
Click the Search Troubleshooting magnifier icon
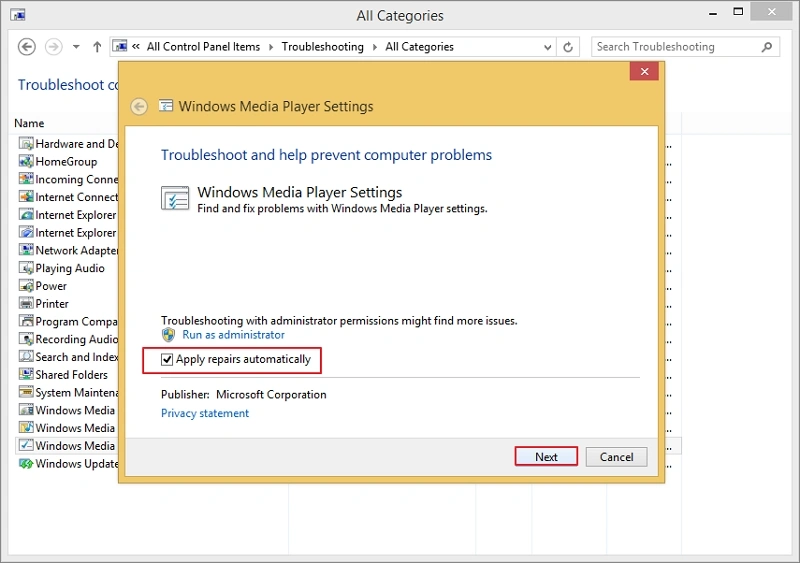(766, 47)
